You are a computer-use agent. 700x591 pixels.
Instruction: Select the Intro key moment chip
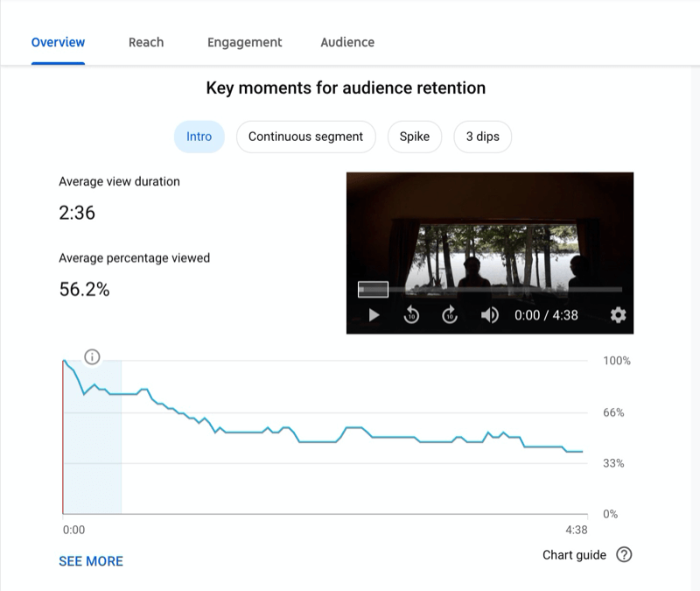[x=199, y=137]
